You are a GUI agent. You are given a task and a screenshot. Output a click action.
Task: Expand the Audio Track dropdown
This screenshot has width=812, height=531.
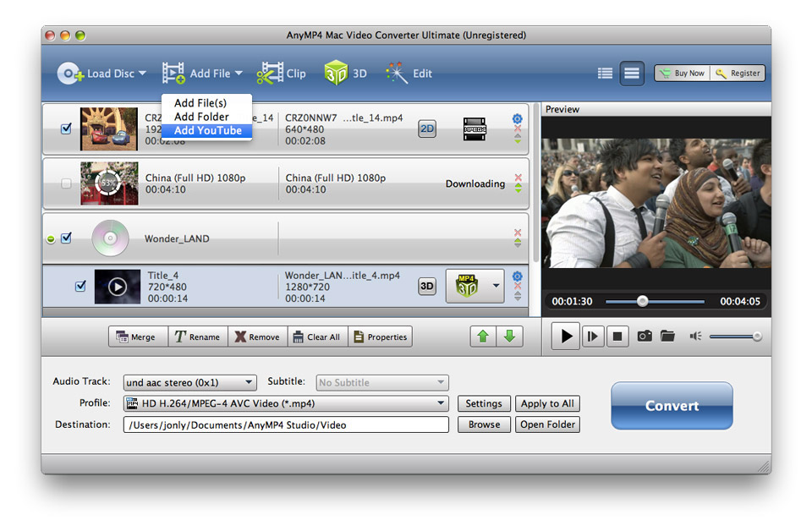click(x=190, y=382)
